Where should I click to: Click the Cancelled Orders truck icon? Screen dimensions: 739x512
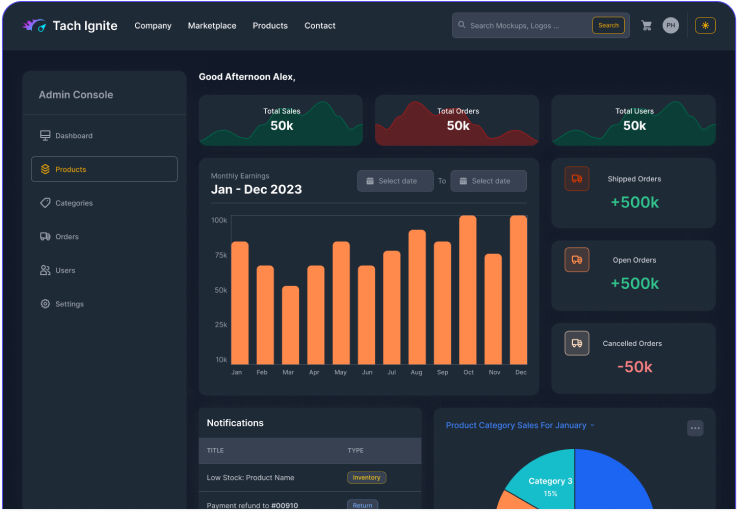[x=577, y=343]
